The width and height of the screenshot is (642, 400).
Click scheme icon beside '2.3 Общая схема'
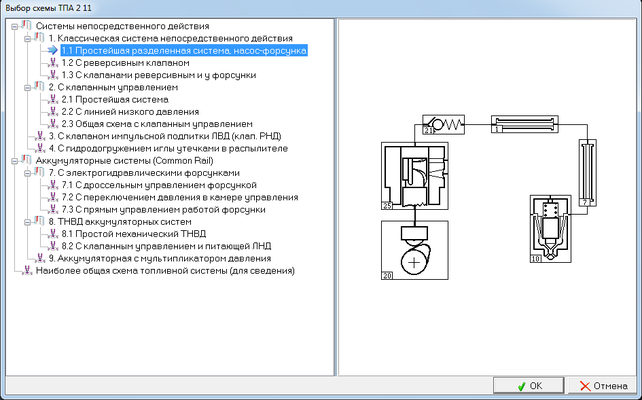(x=53, y=124)
